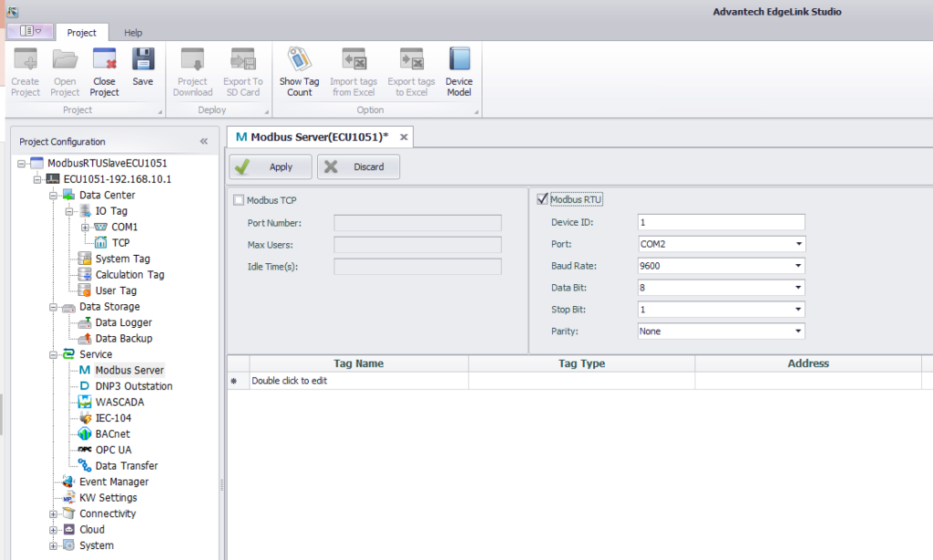Open the application menu button beside Project tab
This screenshot has height=560, width=933.
(x=30, y=31)
